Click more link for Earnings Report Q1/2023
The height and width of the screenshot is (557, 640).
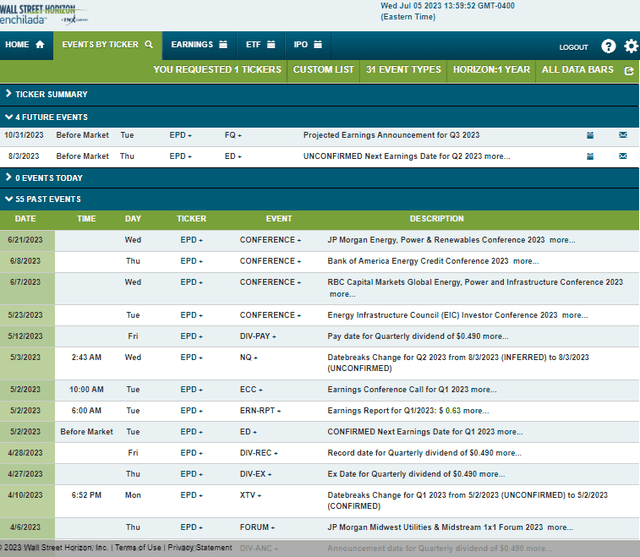(x=476, y=411)
